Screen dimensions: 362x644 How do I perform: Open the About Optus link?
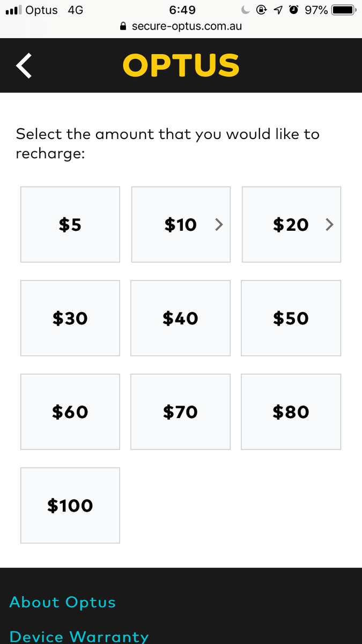(x=63, y=603)
